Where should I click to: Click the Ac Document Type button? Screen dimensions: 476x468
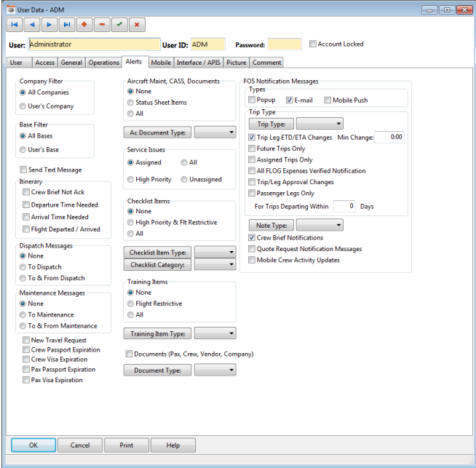coord(157,132)
